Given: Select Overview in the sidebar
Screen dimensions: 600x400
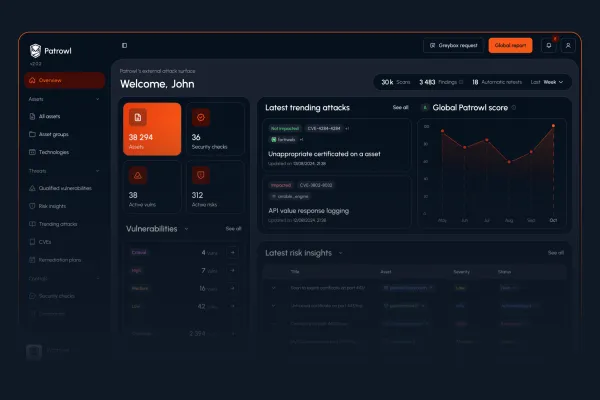Looking at the screenshot, I should point(64,80).
